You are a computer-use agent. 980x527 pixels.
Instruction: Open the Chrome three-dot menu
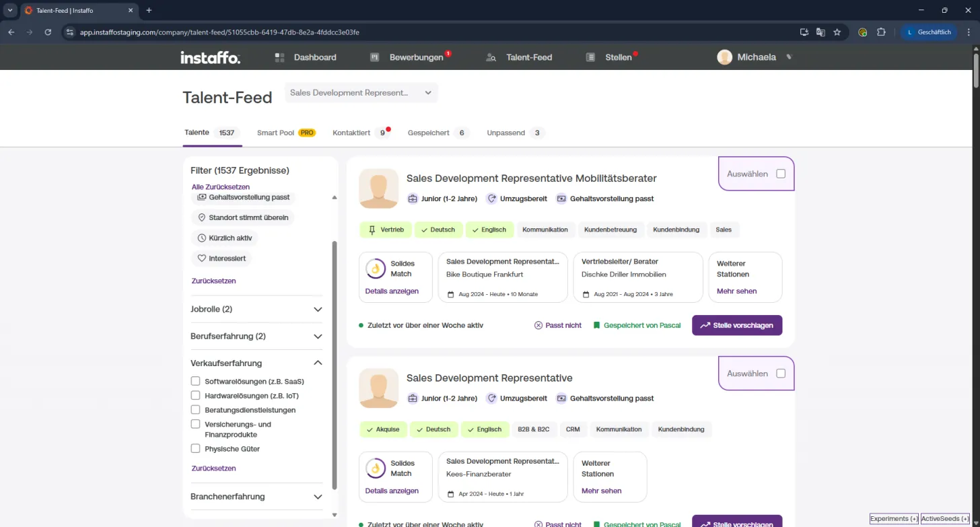pyautogui.click(x=967, y=32)
